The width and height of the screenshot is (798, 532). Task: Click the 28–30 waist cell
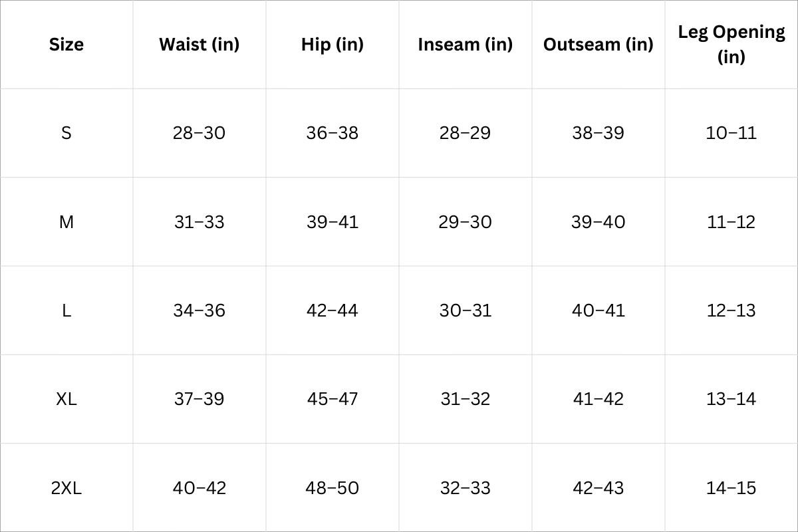point(199,133)
